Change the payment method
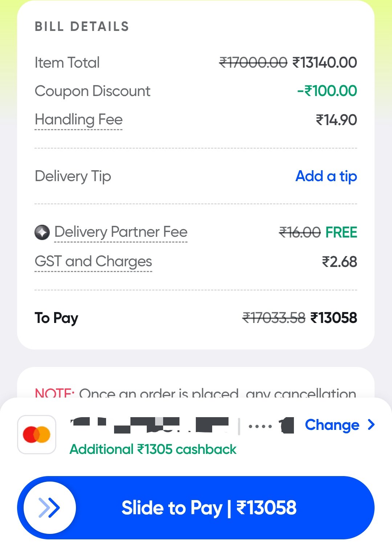392x547 pixels. tap(332, 425)
